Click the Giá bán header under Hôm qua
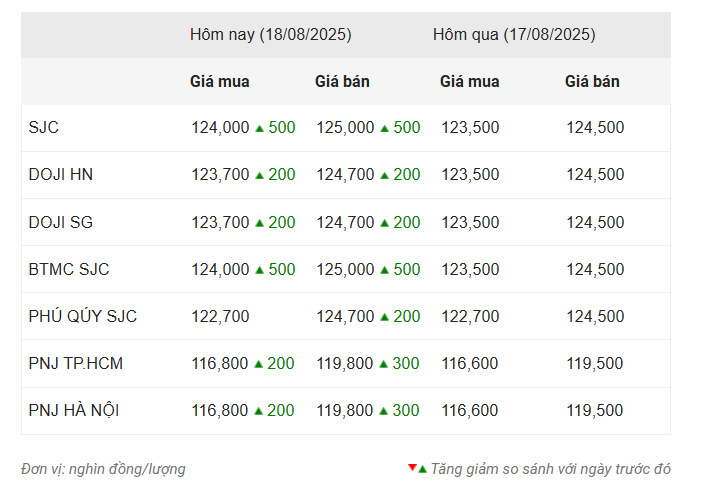Screen dimensions: 702x492 click(592, 82)
